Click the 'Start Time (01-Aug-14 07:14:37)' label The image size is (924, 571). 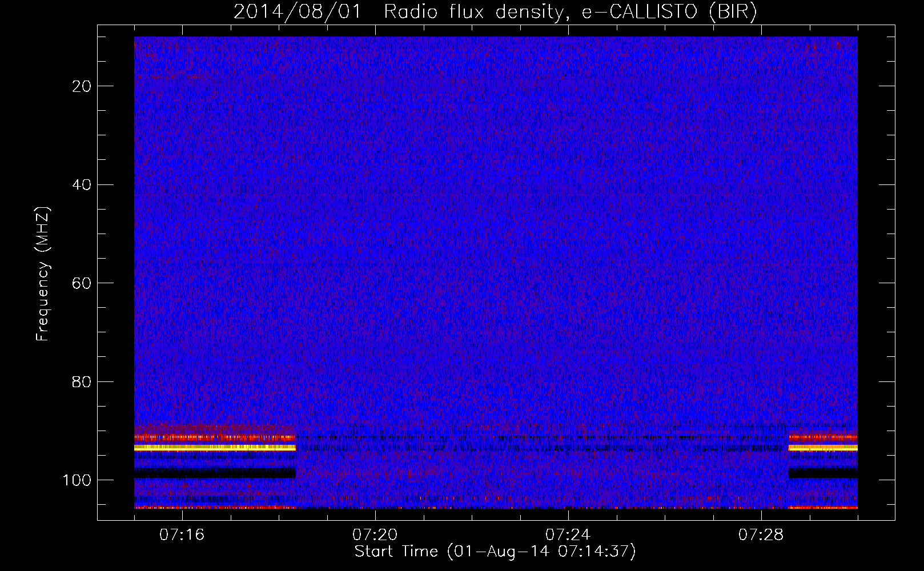point(495,552)
